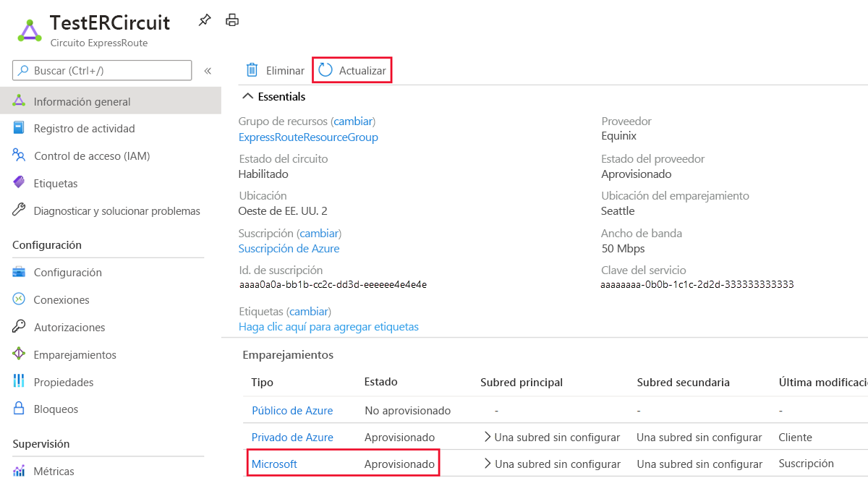Click the Propiedades bars icon
The image size is (868, 486).
(x=20, y=381)
